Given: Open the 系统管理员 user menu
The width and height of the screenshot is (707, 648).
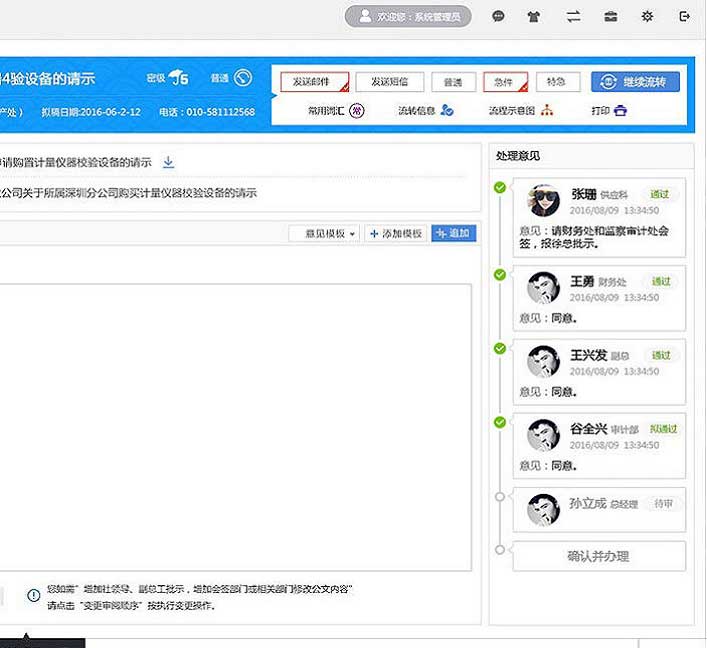Looking at the screenshot, I should 408,17.
